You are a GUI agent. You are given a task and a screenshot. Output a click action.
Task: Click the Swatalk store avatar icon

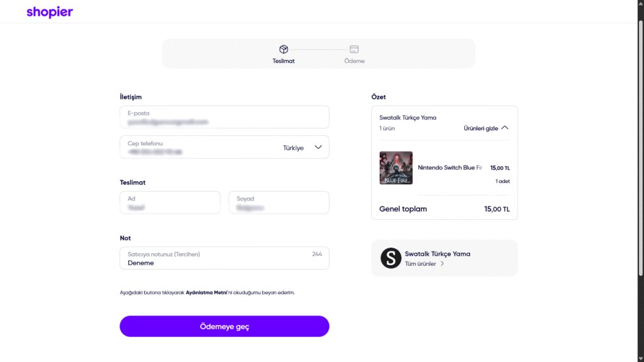point(391,258)
